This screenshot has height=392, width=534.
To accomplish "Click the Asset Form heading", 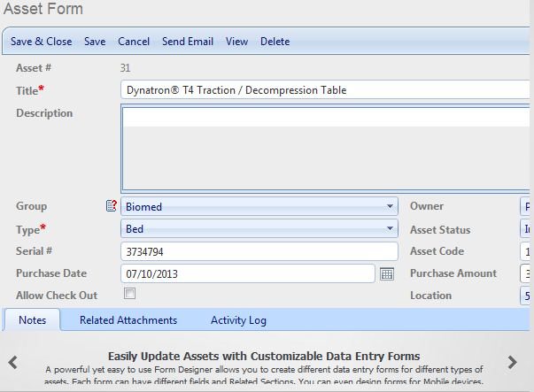I will [x=43, y=9].
